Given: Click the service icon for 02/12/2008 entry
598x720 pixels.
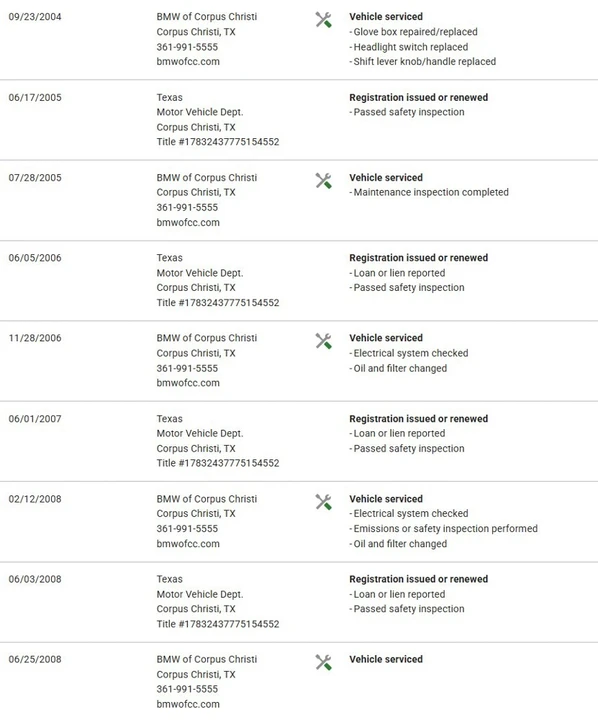Looking at the screenshot, I should 323,502.
